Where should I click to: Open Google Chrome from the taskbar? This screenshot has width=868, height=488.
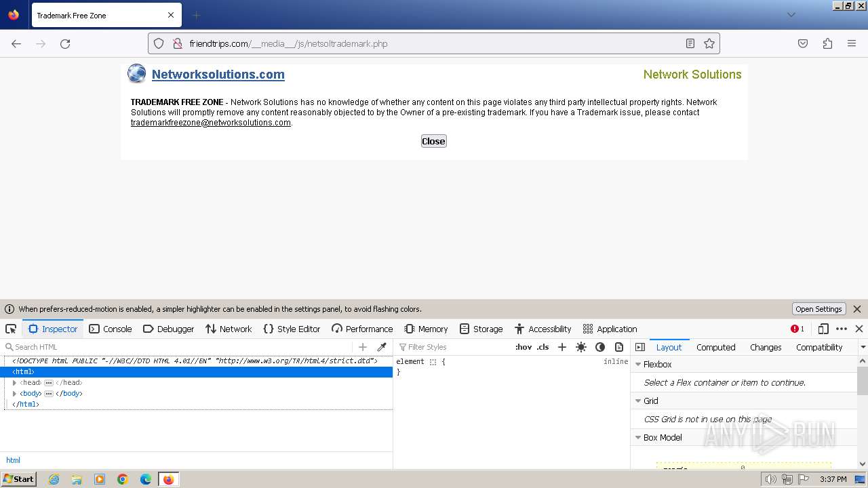[123, 479]
